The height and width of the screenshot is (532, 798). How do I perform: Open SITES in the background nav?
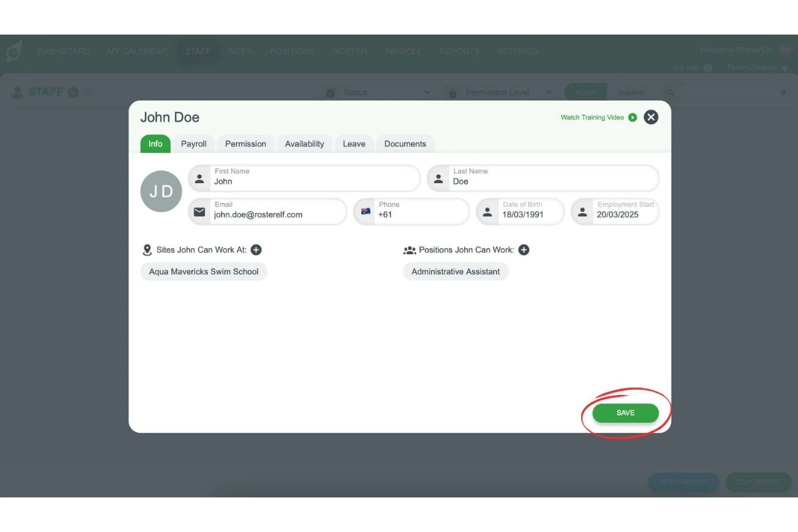click(x=240, y=51)
